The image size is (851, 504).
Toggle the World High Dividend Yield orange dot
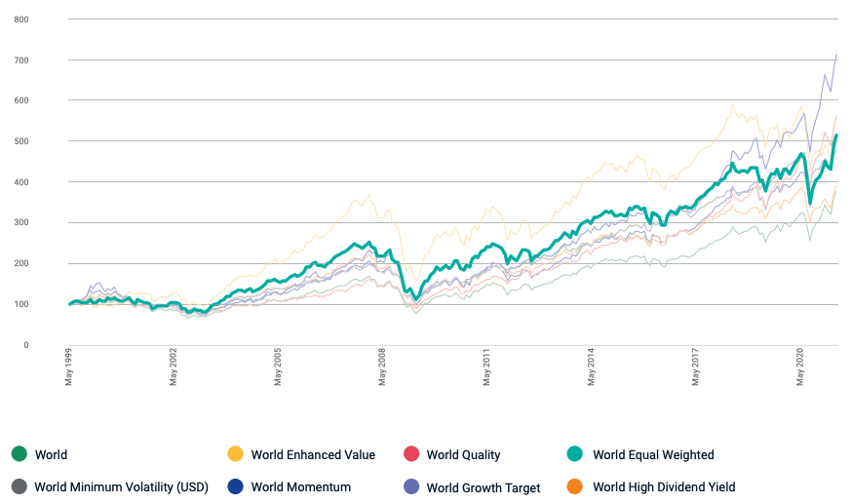point(575,486)
